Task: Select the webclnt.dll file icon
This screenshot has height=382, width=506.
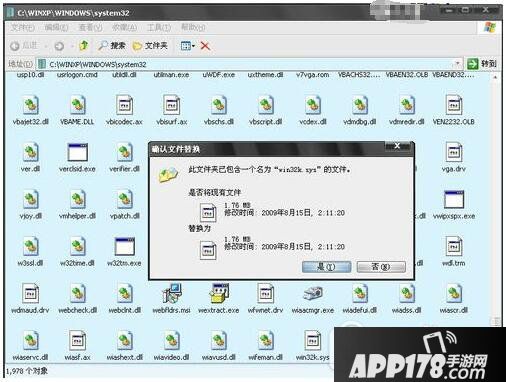Action: [124, 293]
